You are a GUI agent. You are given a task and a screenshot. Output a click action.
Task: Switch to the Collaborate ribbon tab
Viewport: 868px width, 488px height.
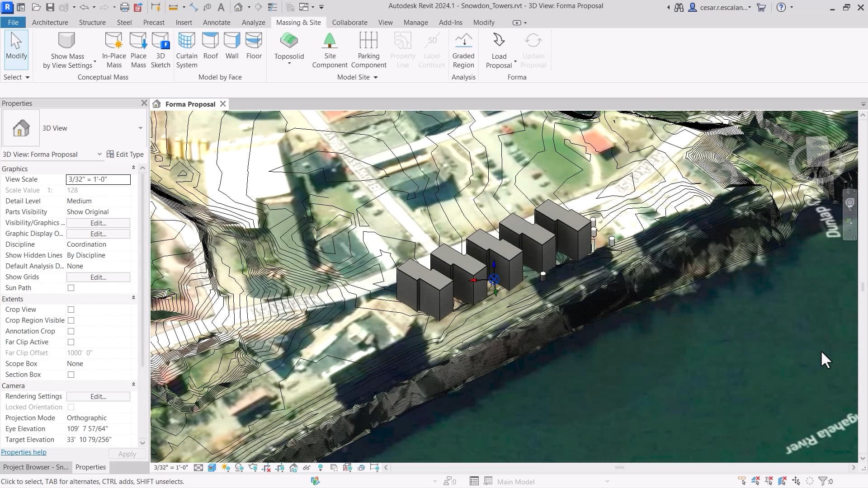click(x=349, y=22)
